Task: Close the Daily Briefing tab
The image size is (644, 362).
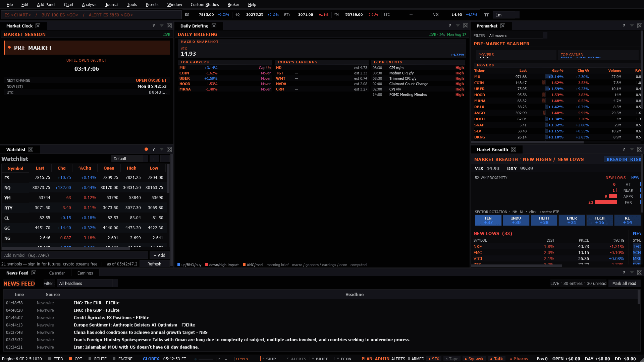Action: tap(214, 26)
